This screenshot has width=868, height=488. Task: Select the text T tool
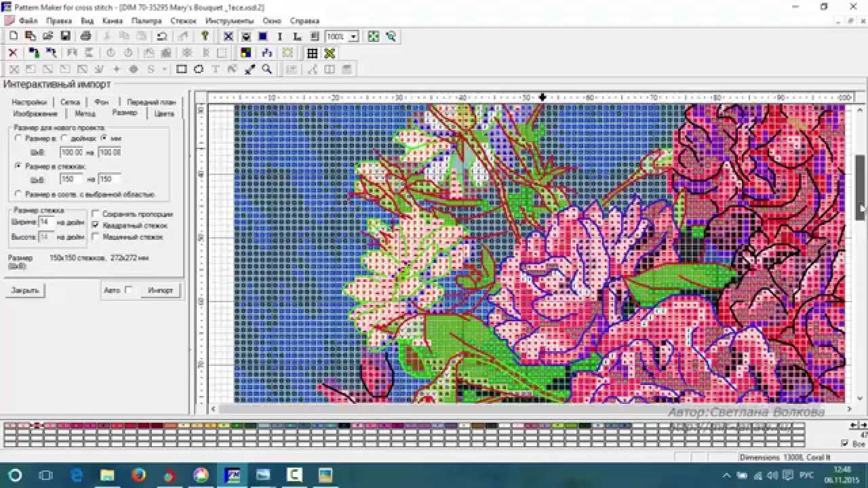[216, 68]
